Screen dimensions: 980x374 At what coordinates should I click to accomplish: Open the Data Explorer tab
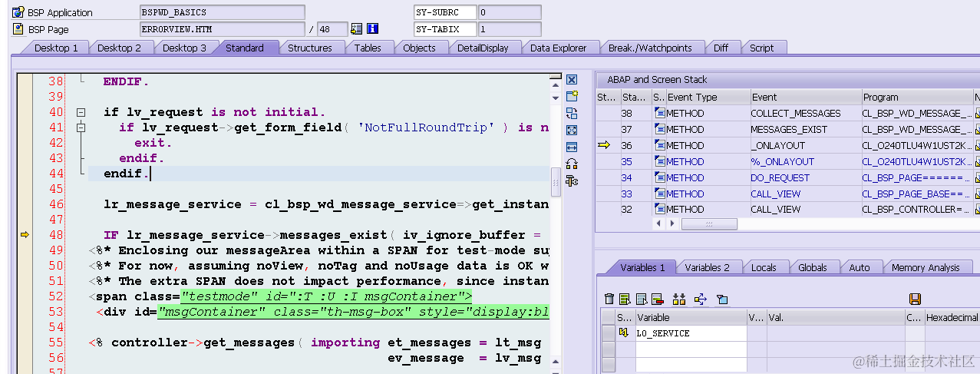pyautogui.click(x=558, y=48)
